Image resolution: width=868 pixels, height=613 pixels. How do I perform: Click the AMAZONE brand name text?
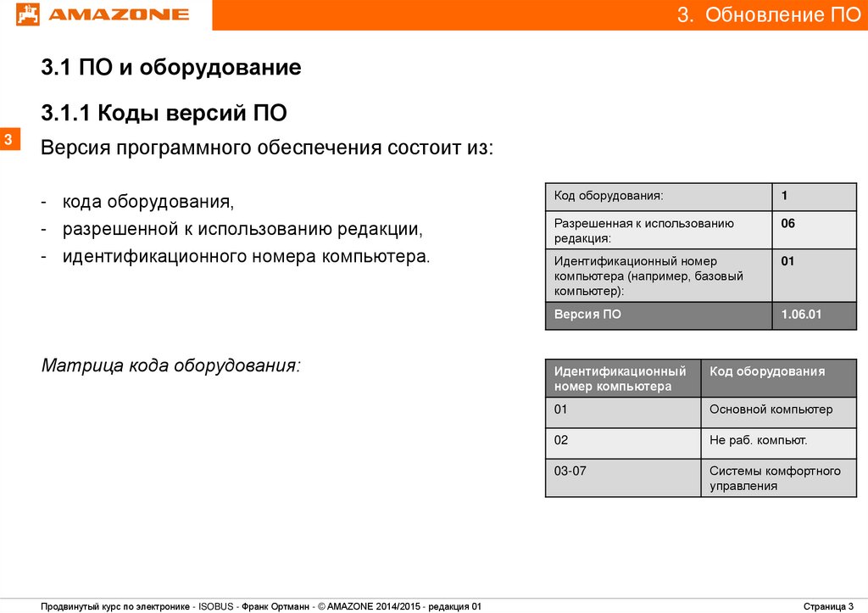coord(119,14)
